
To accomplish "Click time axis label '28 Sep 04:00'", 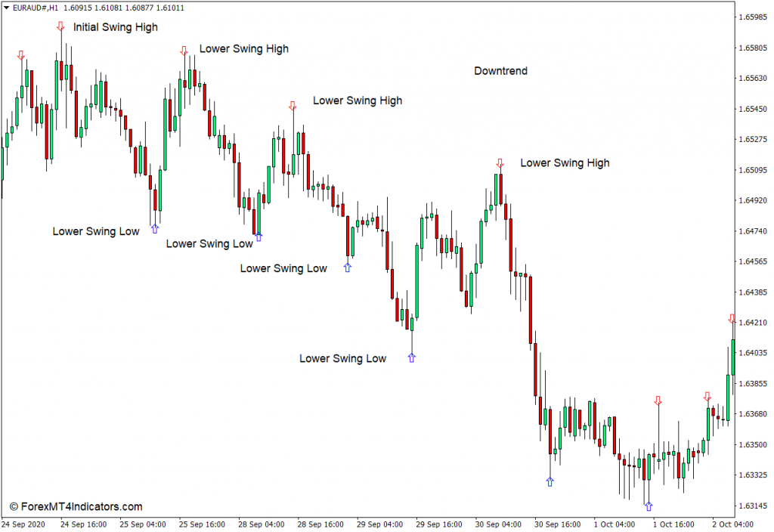I will click(x=261, y=524).
